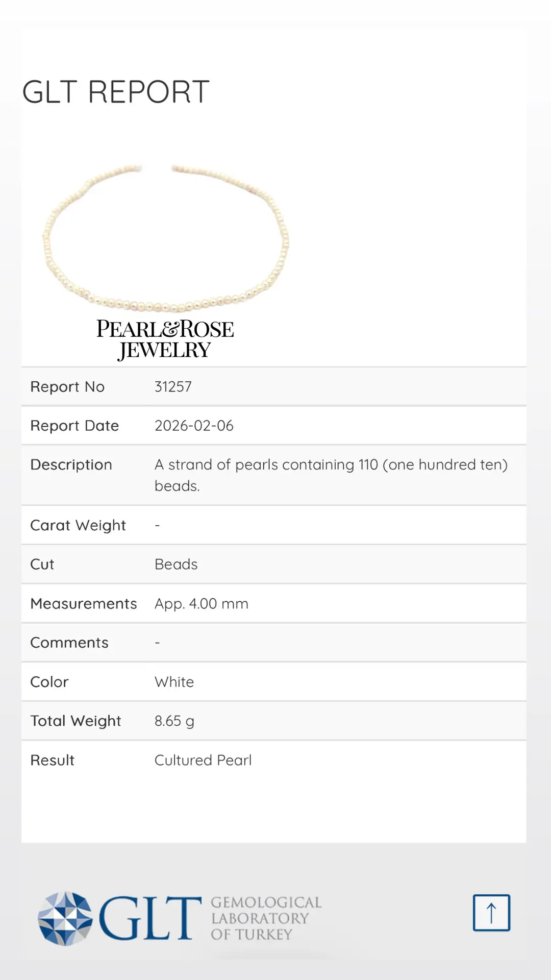Click the Result row label
The height and width of the screenshot is (980, 551).
(53, 761)
